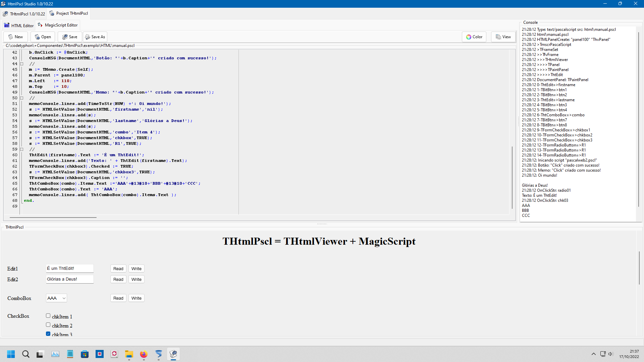Screen dimensions: 644x362
Task: Focus the Edit2 input with Glórias a Deus!
Action: (70, 279)
